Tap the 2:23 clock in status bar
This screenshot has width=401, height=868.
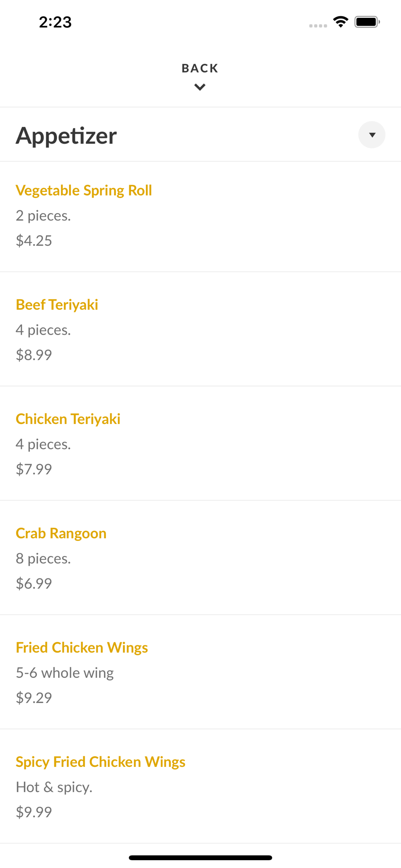pos(55,22)
